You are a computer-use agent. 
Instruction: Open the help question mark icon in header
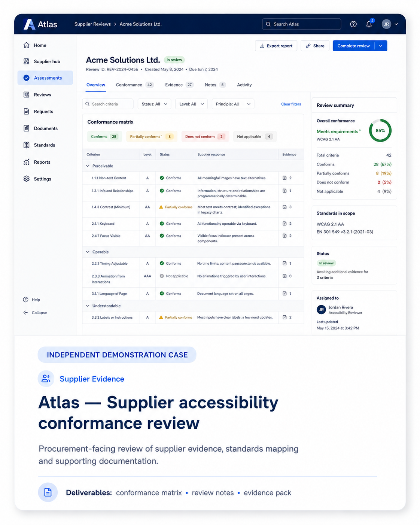click(353, 24)
